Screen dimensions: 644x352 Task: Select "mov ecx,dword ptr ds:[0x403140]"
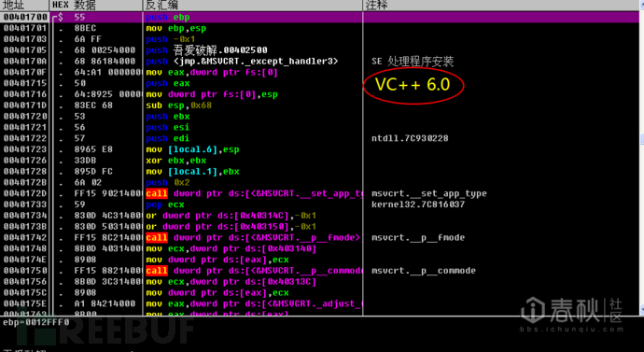[x=231, y=249]
